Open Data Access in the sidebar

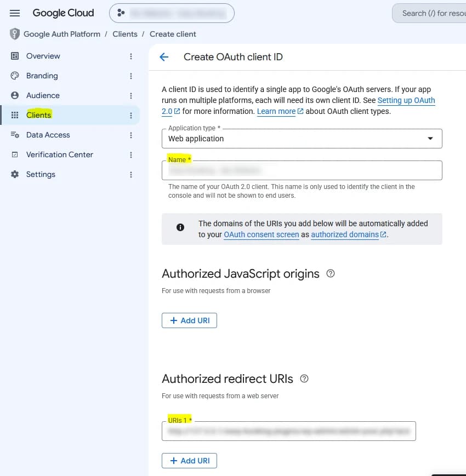pos(48,135)
